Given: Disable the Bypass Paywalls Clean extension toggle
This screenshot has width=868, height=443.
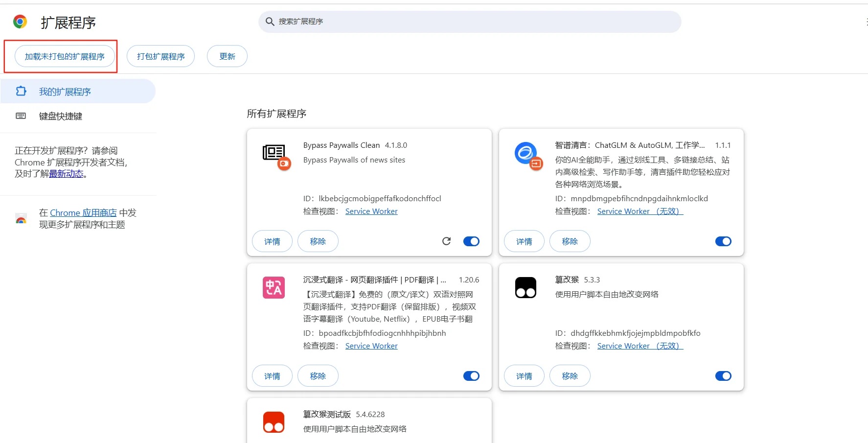Looking at the screenshot, I should click(x=471, y=241).
